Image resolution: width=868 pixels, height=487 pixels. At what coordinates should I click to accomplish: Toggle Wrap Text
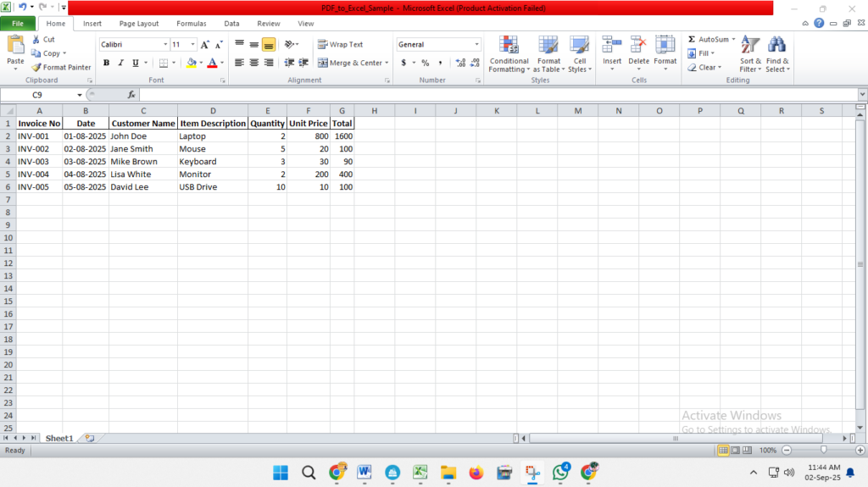click(x=341, y=44)
